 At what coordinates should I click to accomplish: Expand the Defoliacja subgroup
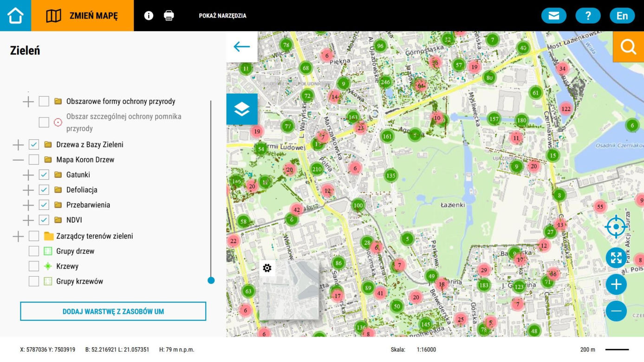28,190
